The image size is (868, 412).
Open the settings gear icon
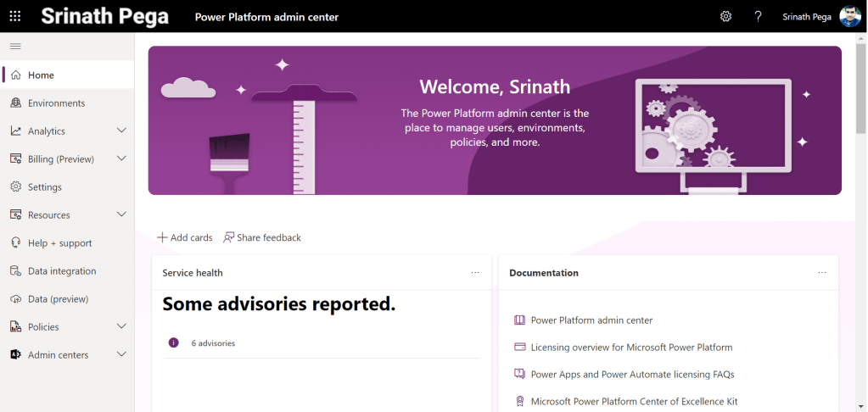725,16
